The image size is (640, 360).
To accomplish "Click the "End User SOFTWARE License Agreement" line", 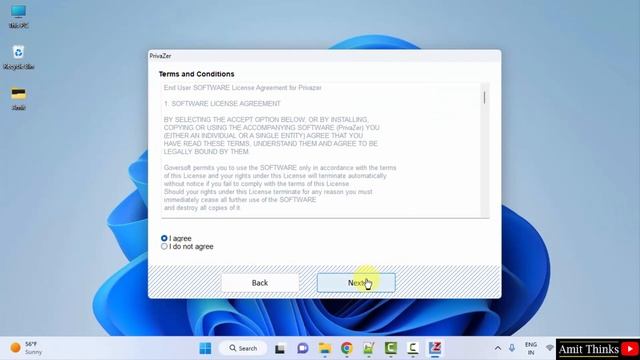I will point(242,88).
